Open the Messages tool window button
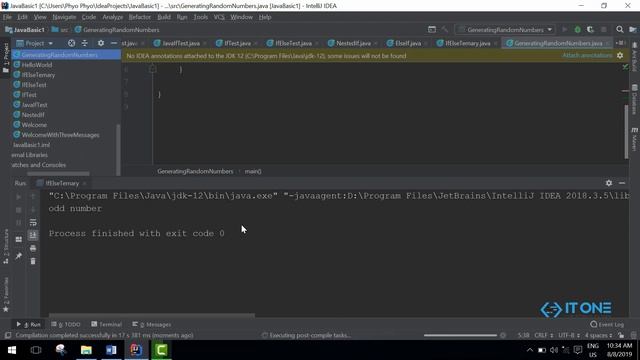The image size is (640, 360). [151, 324]
